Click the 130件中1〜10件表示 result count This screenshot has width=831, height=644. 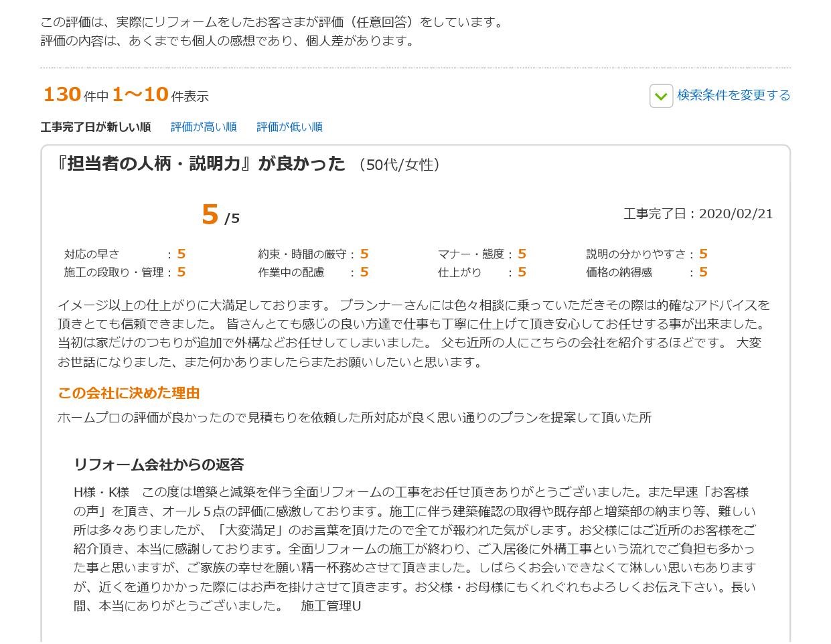(126, 95)
